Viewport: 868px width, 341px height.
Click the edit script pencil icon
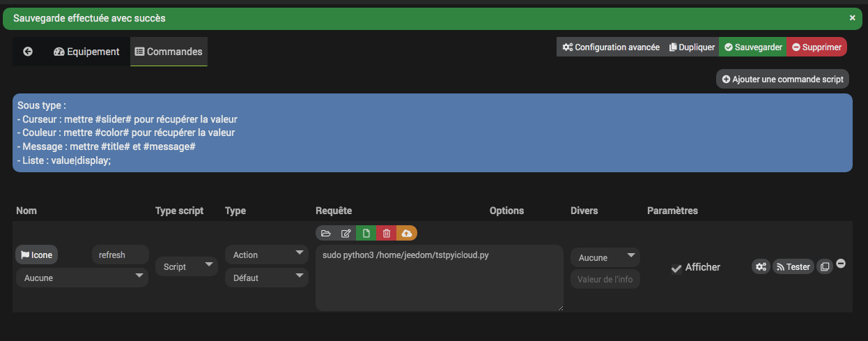click(x=346, y=233)
